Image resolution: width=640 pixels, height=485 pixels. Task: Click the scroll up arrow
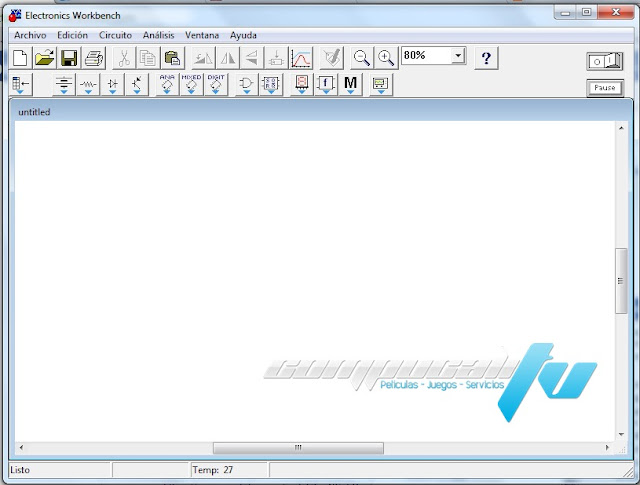pos(621,128)
